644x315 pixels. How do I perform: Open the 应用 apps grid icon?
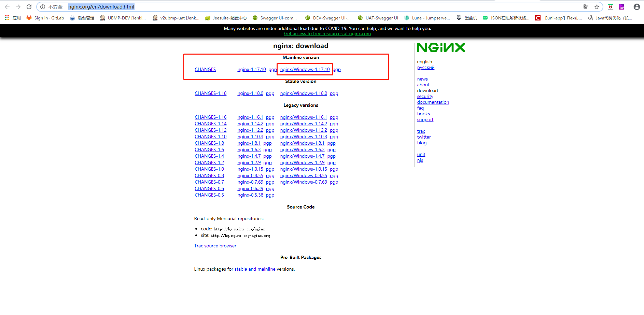click(6, 18)
